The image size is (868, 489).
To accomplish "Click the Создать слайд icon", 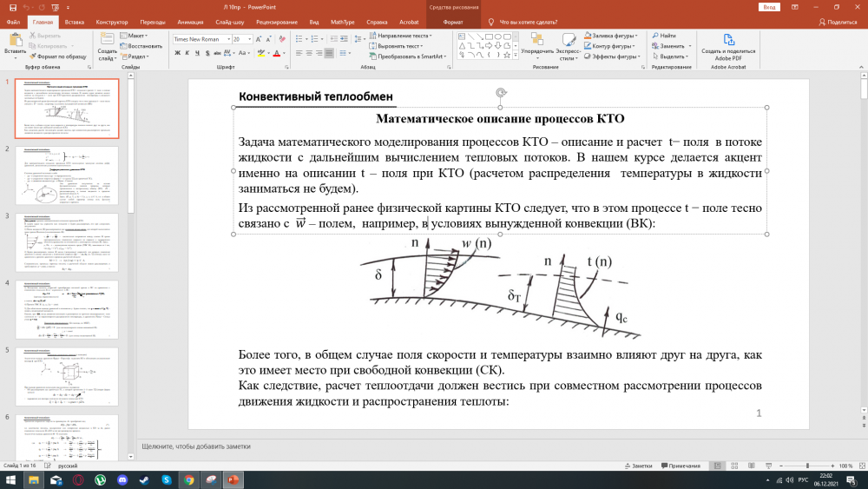I will [107, 40].
